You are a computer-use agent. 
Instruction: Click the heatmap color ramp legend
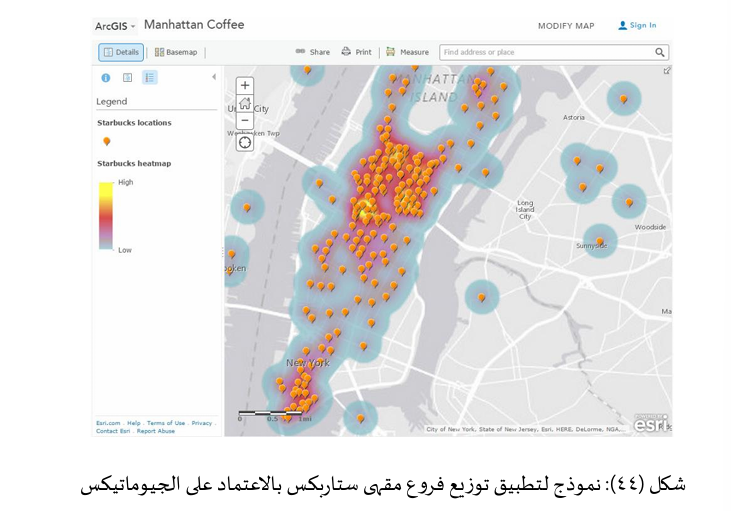[x=105, y=215]
